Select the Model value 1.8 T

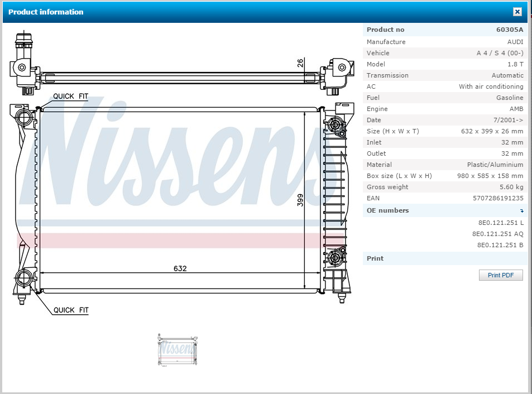515,64
